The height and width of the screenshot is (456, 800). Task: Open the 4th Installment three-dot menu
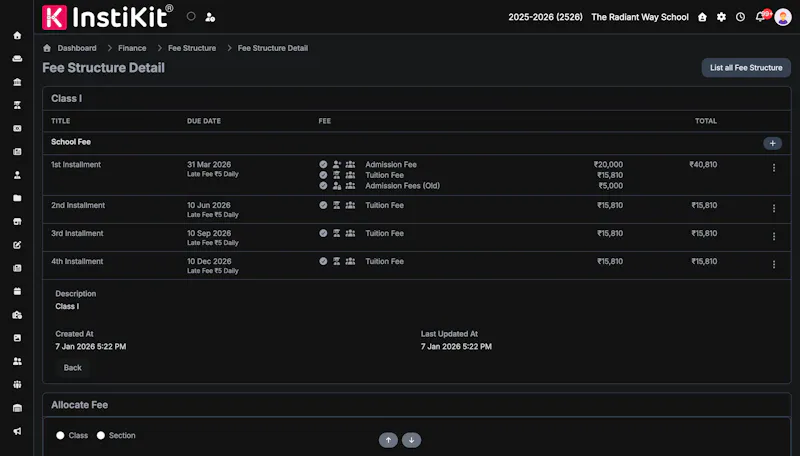tap(773, 265)
